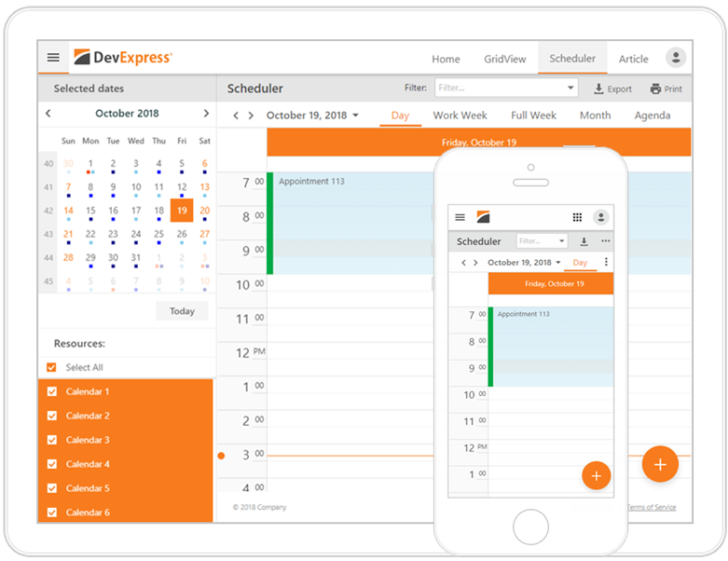This screenshot has width=728, height=561.
Task: Click the Print button
Action: point(666,89)
